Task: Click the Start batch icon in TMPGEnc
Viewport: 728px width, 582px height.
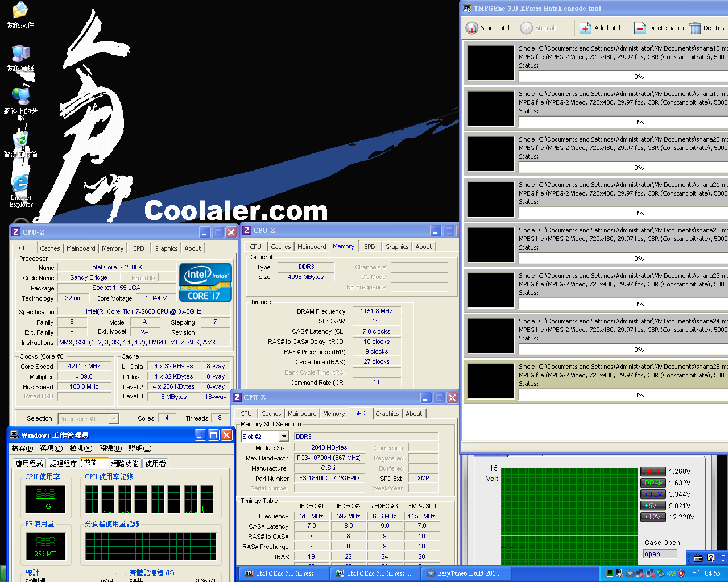Action: click(471, 28)
